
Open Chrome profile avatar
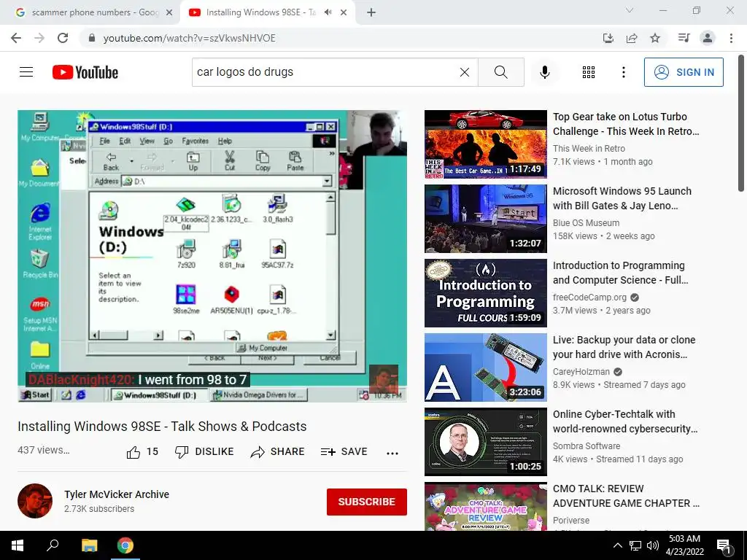tap(708, 38)
